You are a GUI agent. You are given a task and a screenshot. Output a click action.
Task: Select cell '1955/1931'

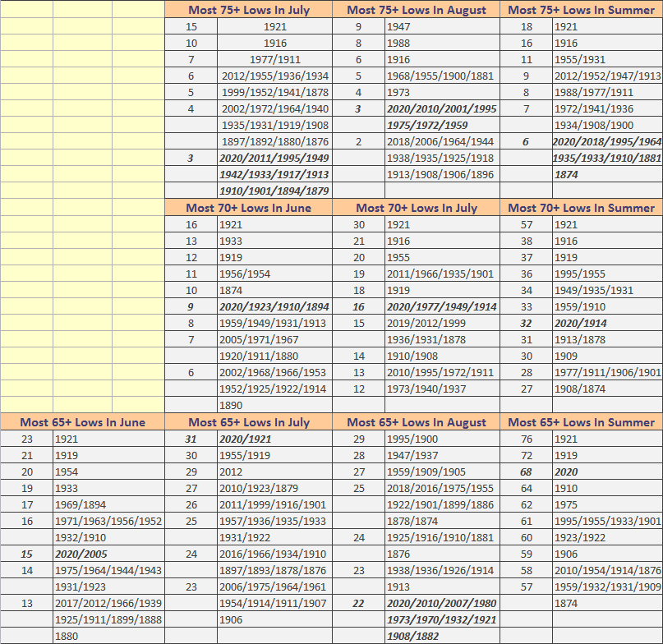pyautogui.click(x=608, y=60)
